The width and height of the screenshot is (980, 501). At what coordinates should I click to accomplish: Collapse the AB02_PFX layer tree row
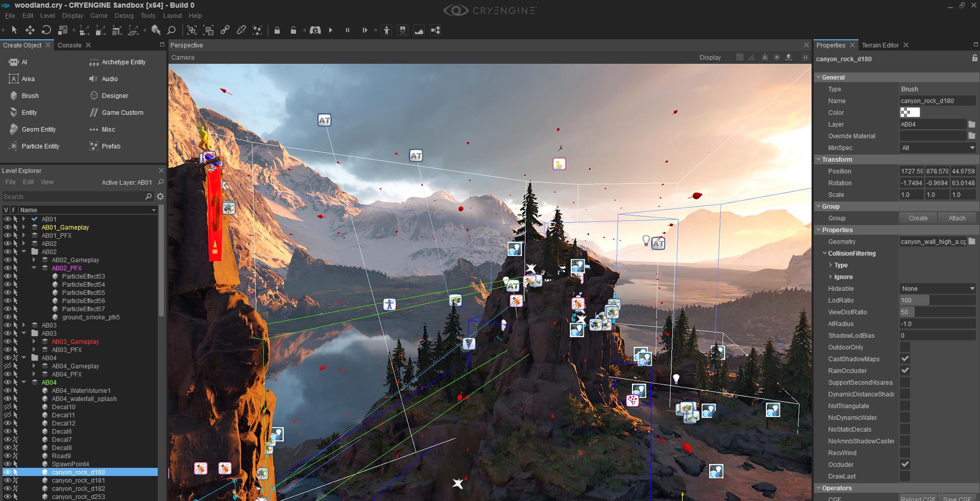34,268
